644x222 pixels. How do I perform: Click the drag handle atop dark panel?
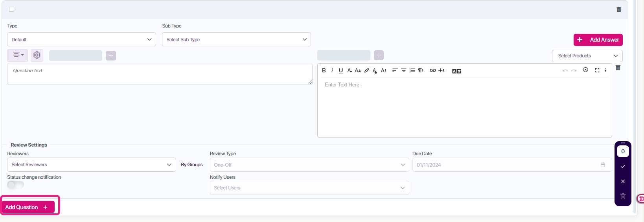(623, 143)
